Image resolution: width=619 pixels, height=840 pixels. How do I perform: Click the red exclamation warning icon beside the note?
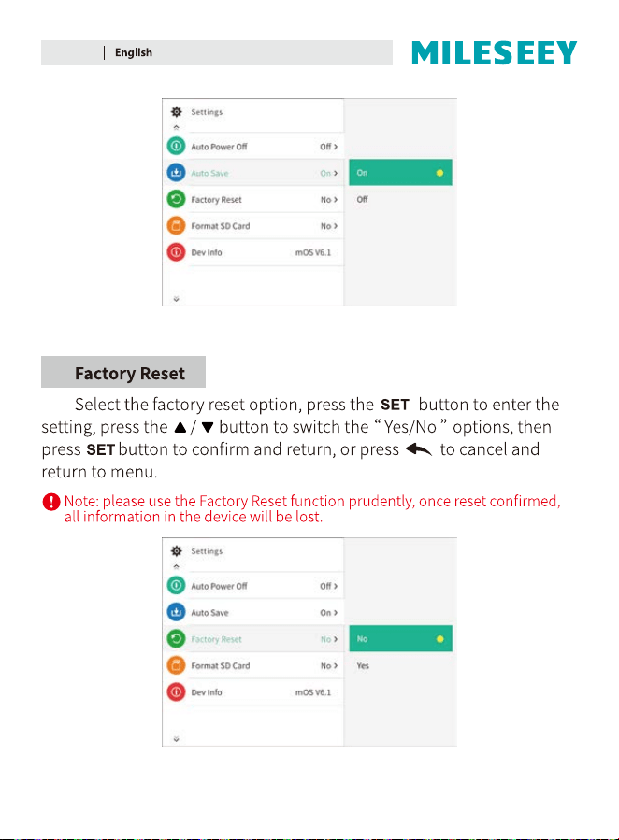pos(50,502)
